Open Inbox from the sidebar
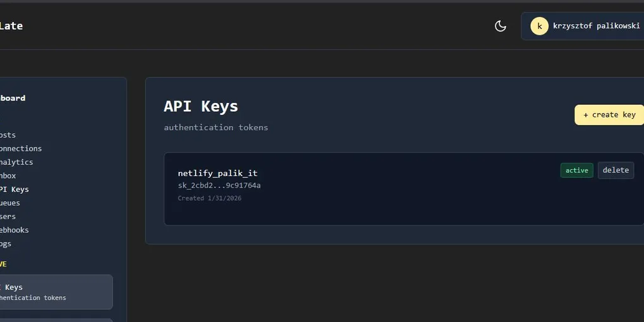 8,176
